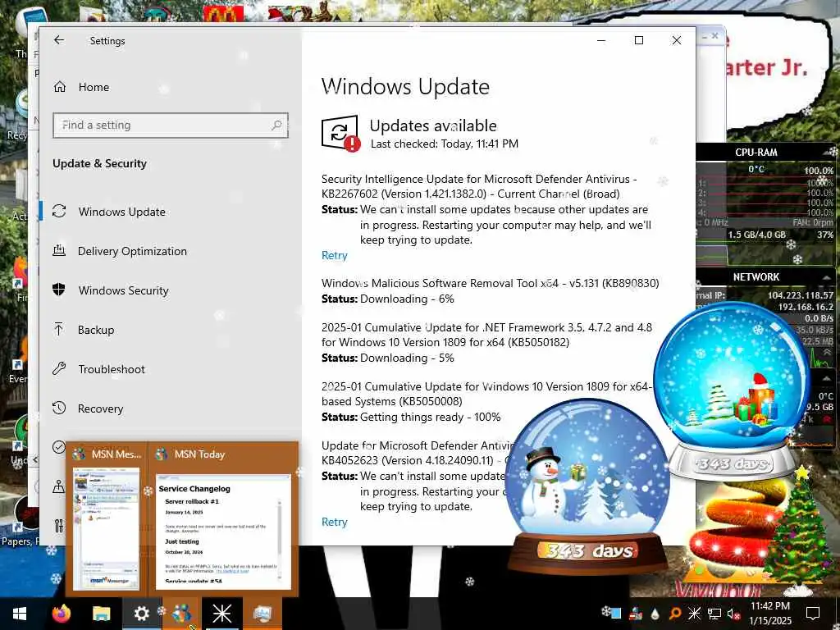Viewport: 840px width, 630px height.
Task: Select the 'Getting things ready - 100%' status
Action: pos(430,417)
